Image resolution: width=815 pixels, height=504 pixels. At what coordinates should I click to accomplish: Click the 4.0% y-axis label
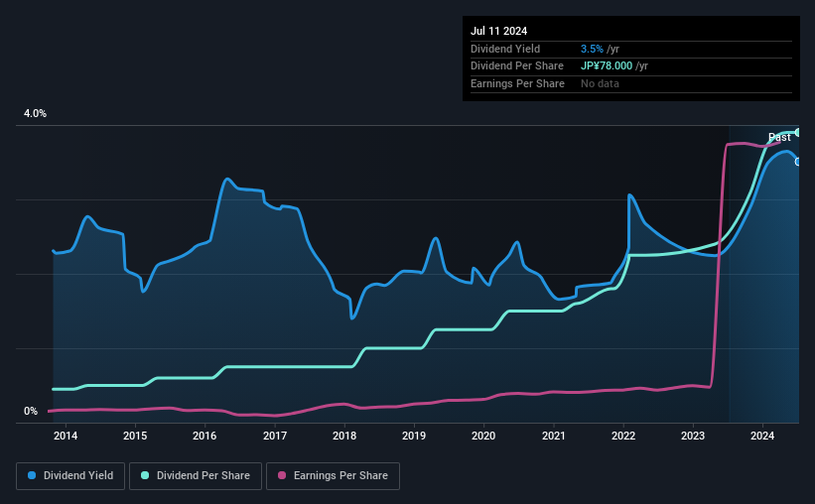(35, 113)
